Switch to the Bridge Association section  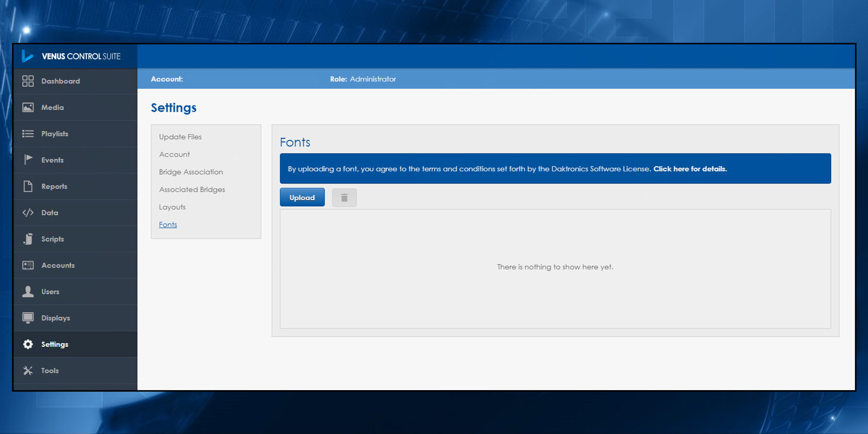[191, 172]
